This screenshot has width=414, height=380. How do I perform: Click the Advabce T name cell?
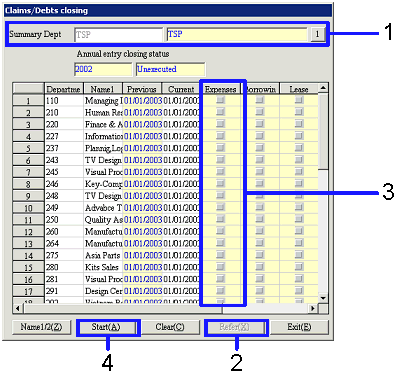[103, 208]
